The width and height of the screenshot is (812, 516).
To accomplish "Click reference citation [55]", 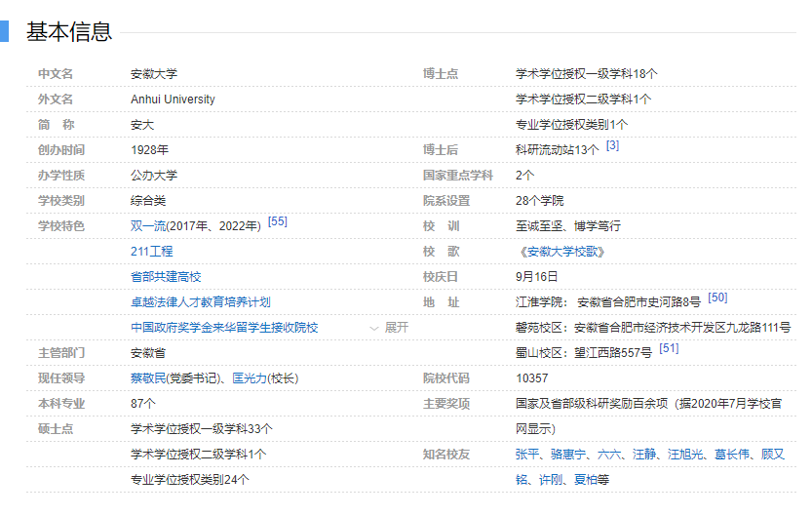I will click(x=277, y=222).
